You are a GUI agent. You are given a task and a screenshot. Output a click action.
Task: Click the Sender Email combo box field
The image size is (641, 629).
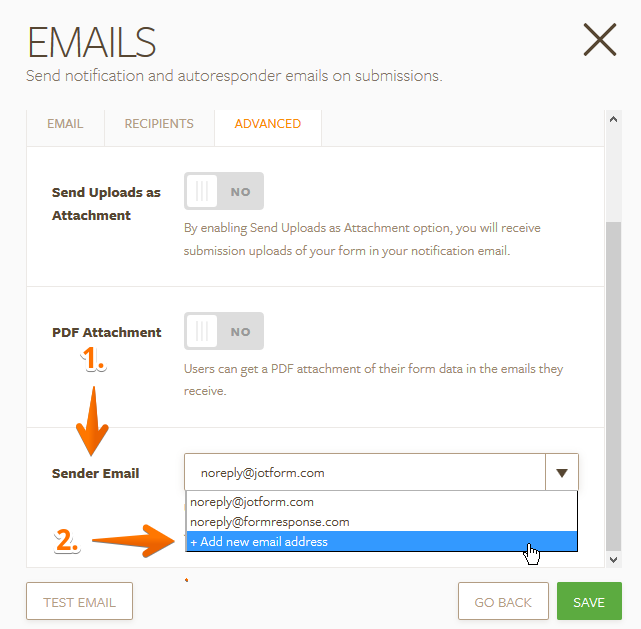(x=364, y=473)
